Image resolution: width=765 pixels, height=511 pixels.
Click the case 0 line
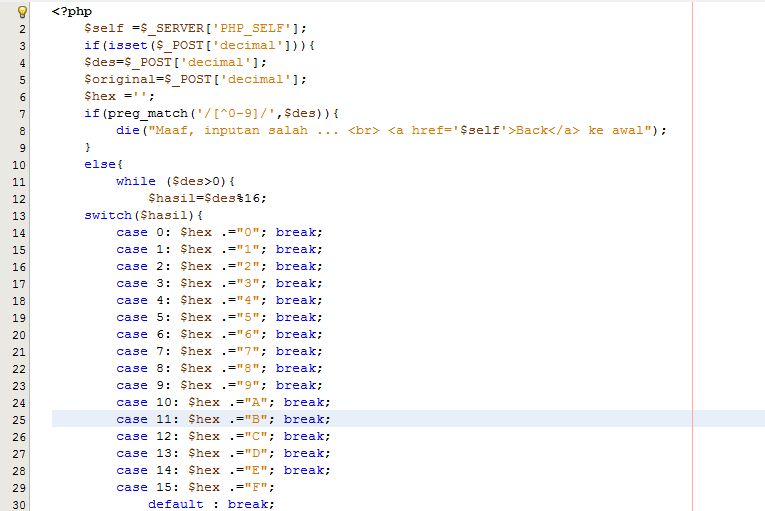220,232
